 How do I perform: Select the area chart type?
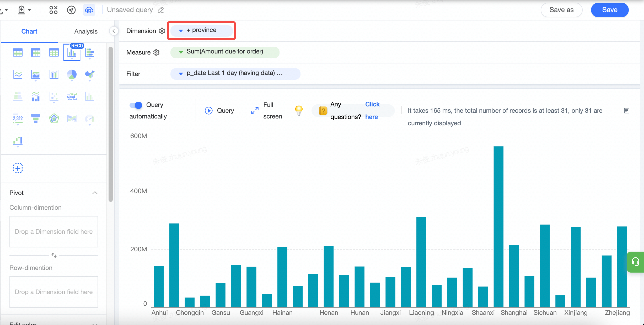36,75
